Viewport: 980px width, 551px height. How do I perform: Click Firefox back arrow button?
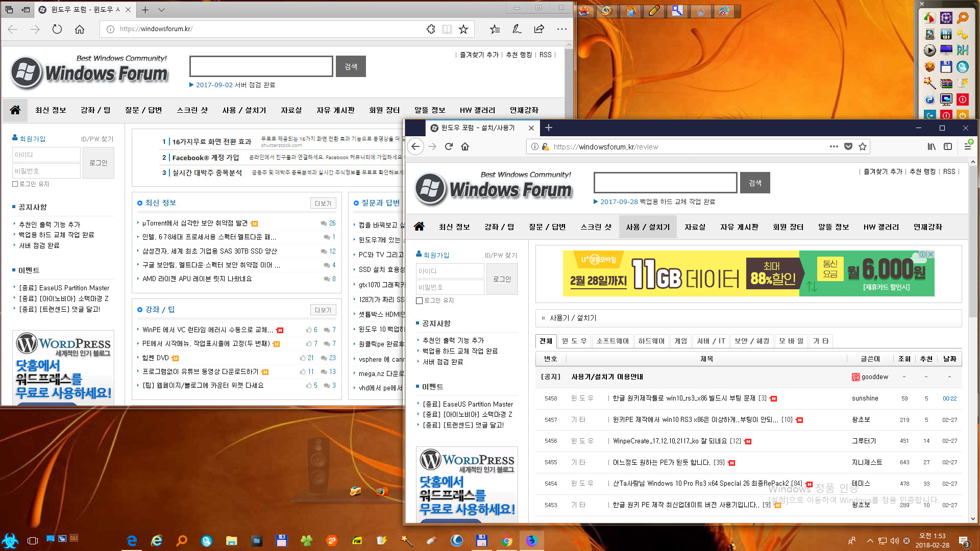click(x=415, y=146)
